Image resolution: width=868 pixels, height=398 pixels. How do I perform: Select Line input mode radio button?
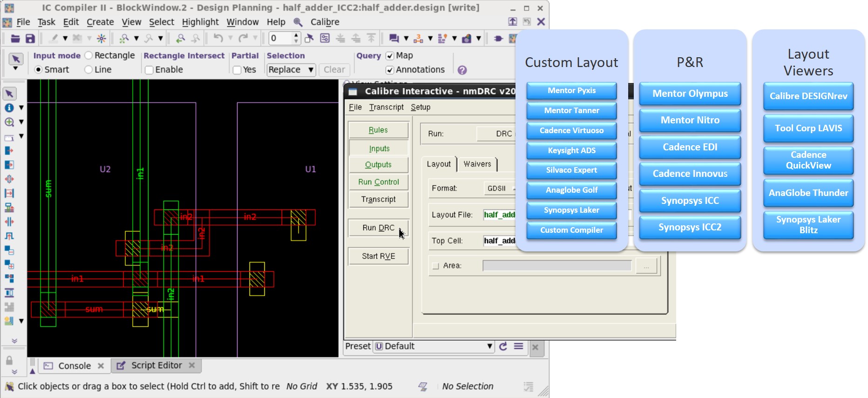(88, 69)
